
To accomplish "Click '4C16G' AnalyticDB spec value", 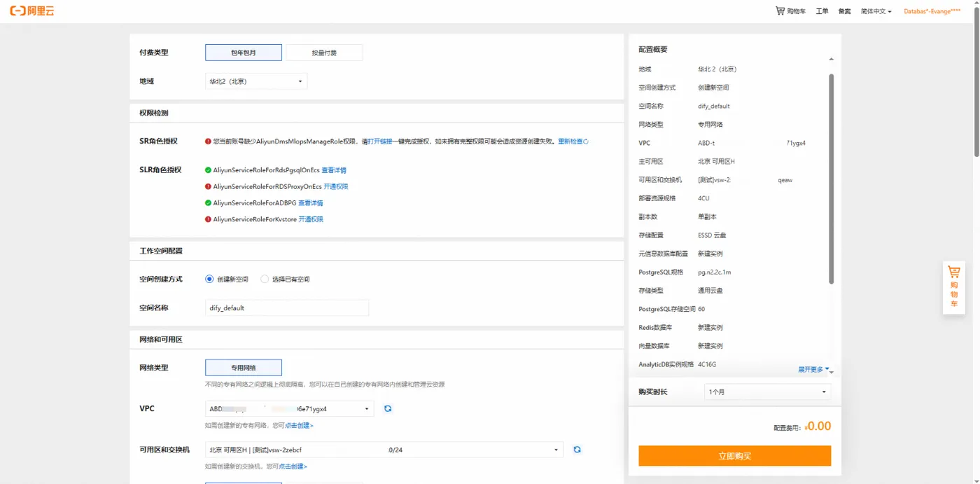I will point(707,364).
